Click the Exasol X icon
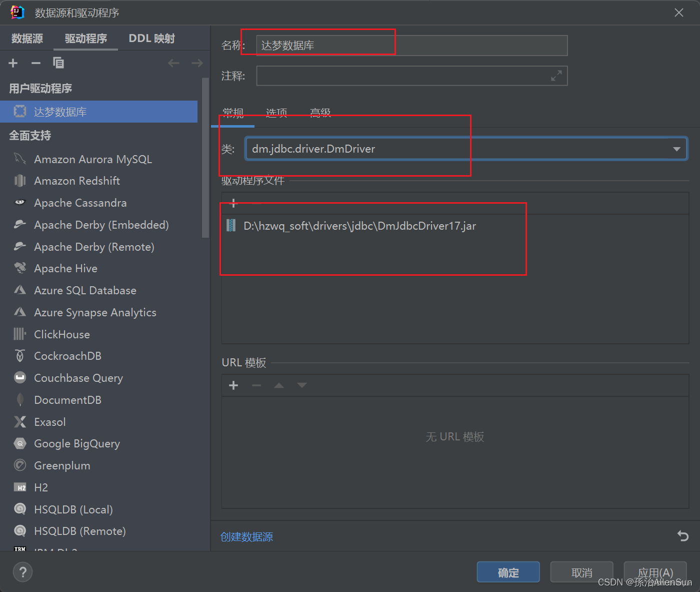Screen dimensions: 700x592 20,422
